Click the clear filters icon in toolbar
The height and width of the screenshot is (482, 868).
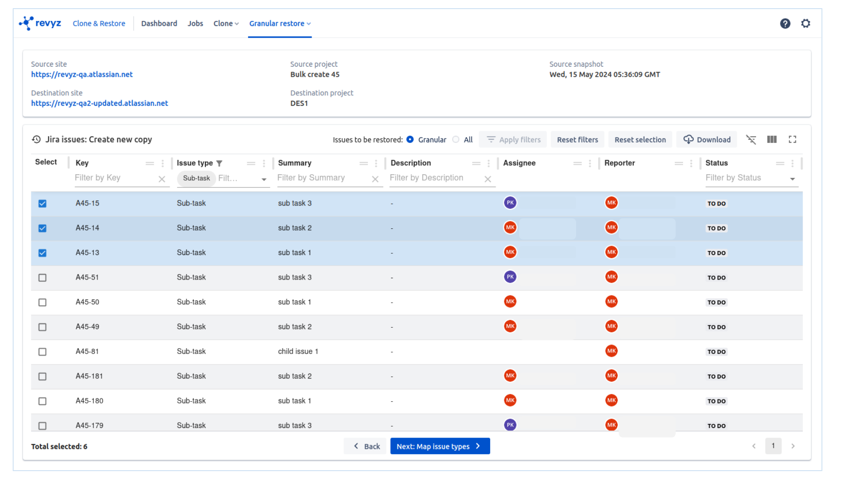pos(751,140)
